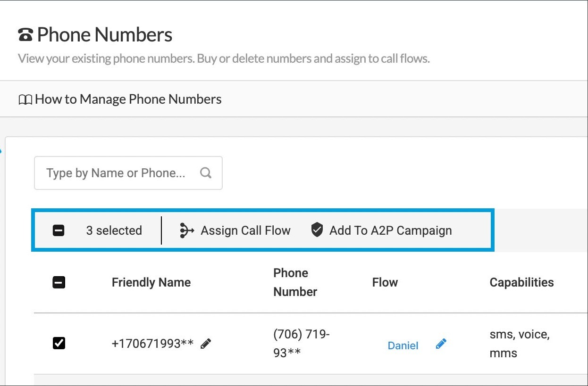Edit the Daniel flow using the blue pencil
The image size is (588, 386).
click(x=441, y=344)
